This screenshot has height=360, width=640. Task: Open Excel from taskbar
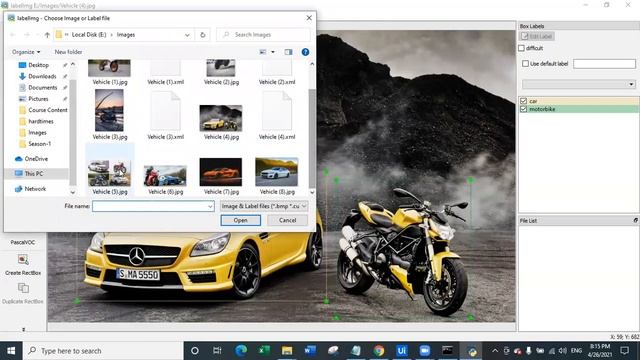[264, 351]
